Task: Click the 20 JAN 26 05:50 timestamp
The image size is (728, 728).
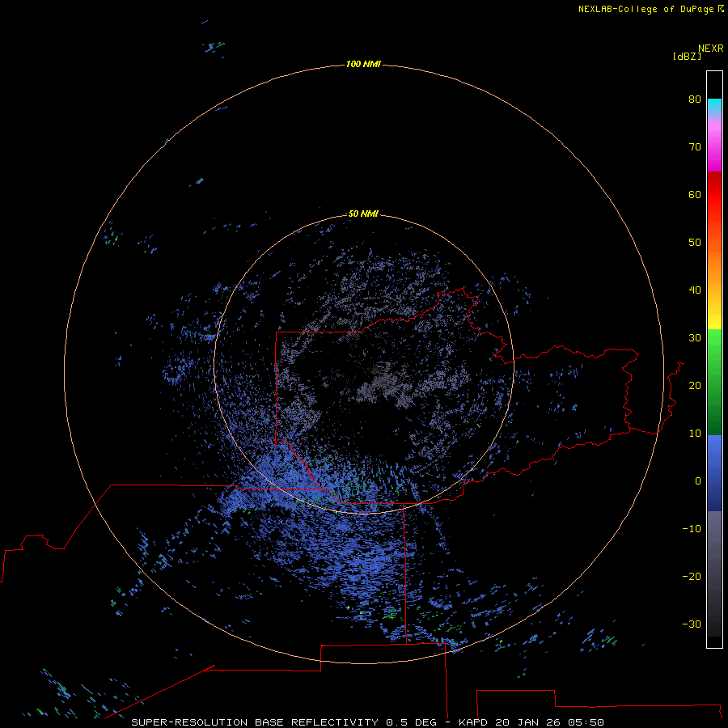Action: click(x=550, y=722)
